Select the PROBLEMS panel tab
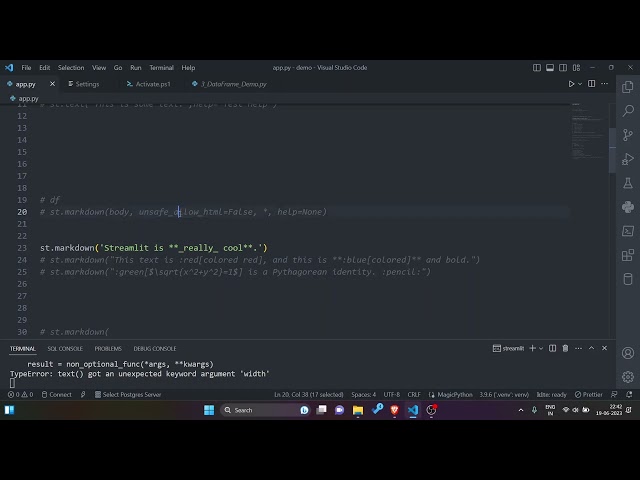640x480 pixels. (x=108, y=349)
